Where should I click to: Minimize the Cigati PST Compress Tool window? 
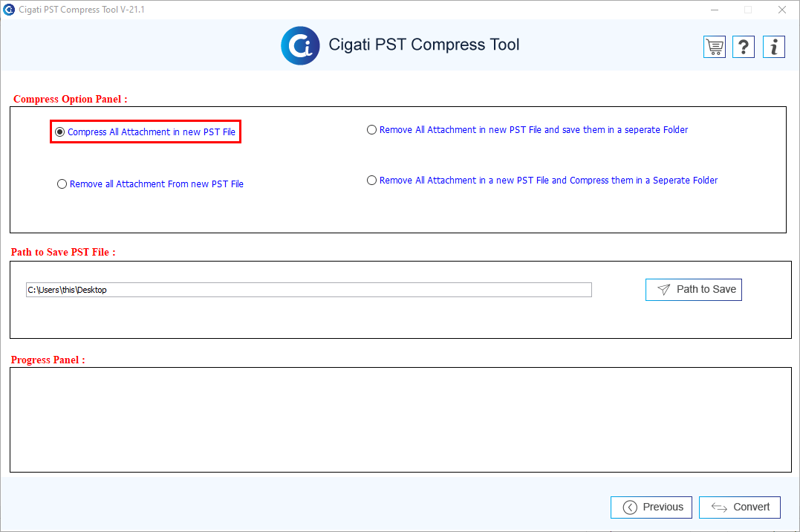click(x=715, y=10)
